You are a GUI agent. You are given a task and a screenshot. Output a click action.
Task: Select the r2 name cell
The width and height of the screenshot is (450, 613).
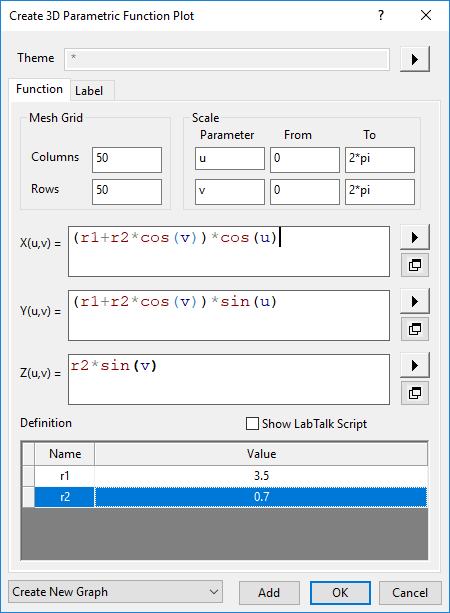(x=65, y=497)
